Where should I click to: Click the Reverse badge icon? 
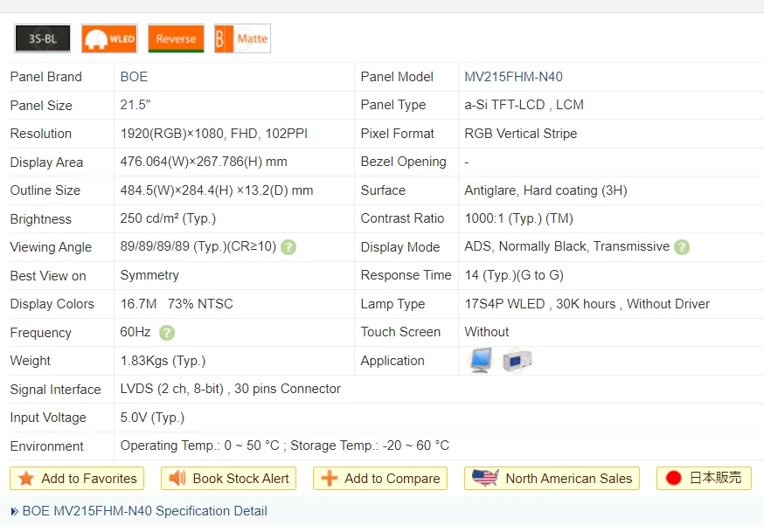coord(175,38)
